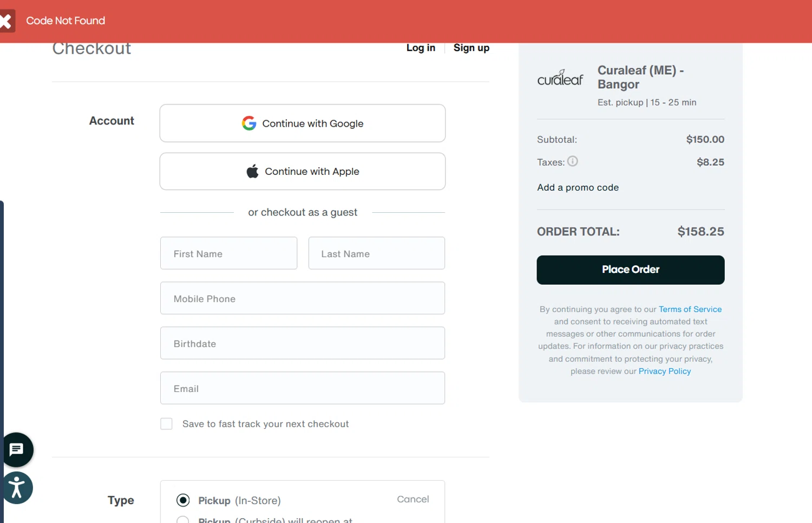Click the Curaleaf logo
812x523 pixels.
click(560, 79)
